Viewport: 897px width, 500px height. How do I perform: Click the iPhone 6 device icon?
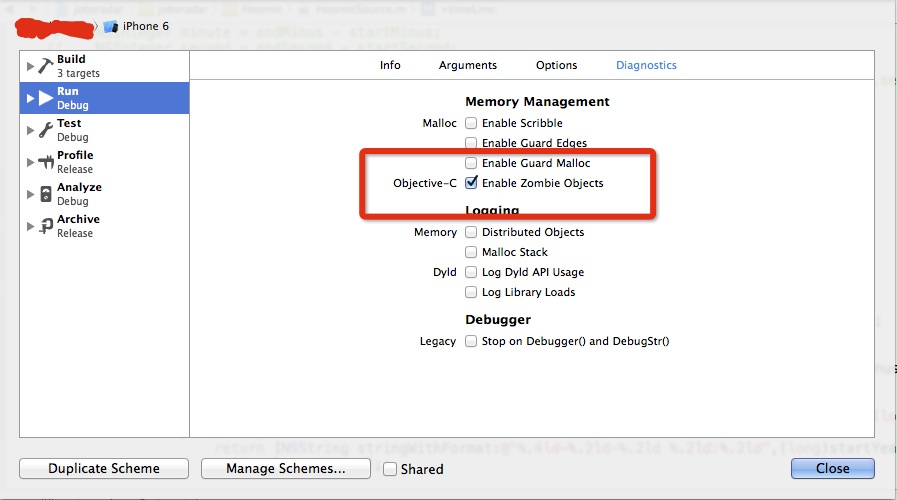click(111, 26)
